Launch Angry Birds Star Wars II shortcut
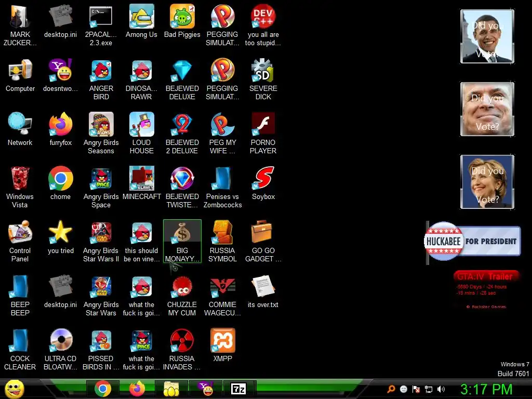Viewport: 532px width, 399px height. (x=101, y=242)
